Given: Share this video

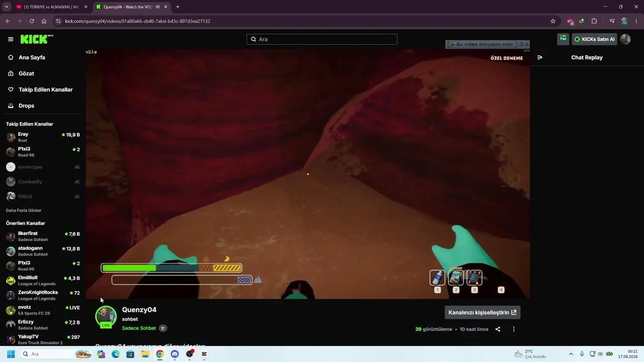Looking at the screenshot, I should [498, 329].
